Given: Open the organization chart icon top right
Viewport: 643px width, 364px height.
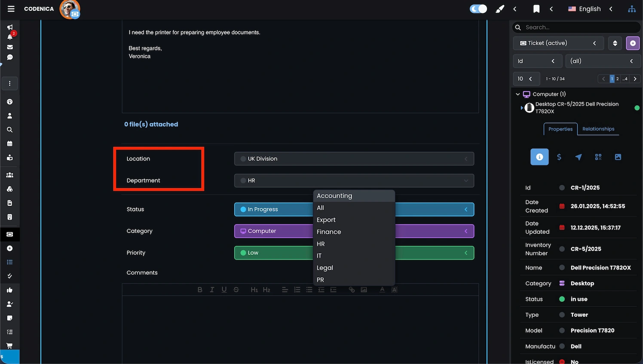Looking at the screenshot, I should (632, 9).
